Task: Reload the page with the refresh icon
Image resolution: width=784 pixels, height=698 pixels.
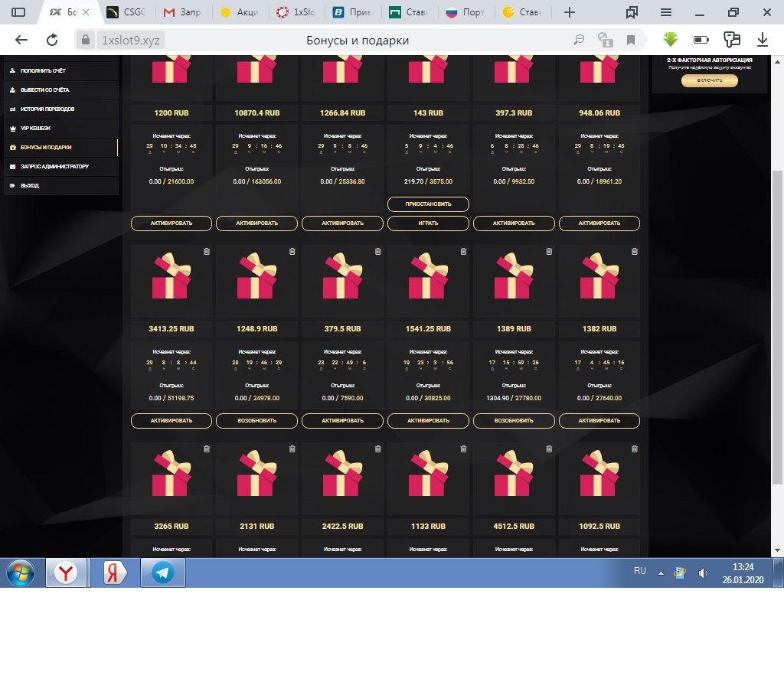Action: pyautogui.click(x=52, y=40)
